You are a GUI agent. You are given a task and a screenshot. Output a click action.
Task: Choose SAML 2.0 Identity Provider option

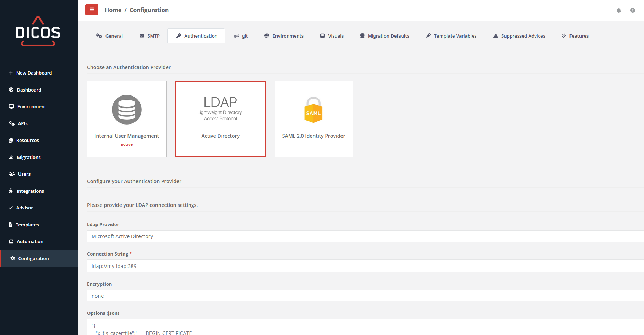coord(313,119)
